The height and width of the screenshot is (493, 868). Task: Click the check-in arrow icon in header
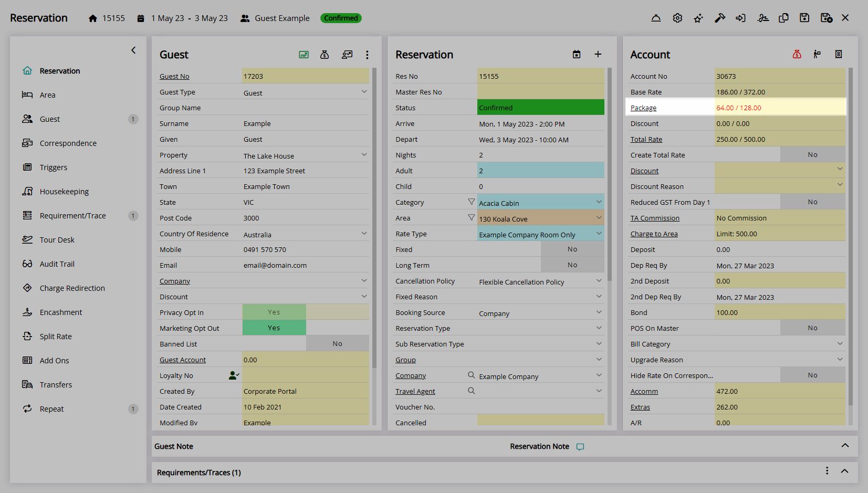[x=741, y=18]
